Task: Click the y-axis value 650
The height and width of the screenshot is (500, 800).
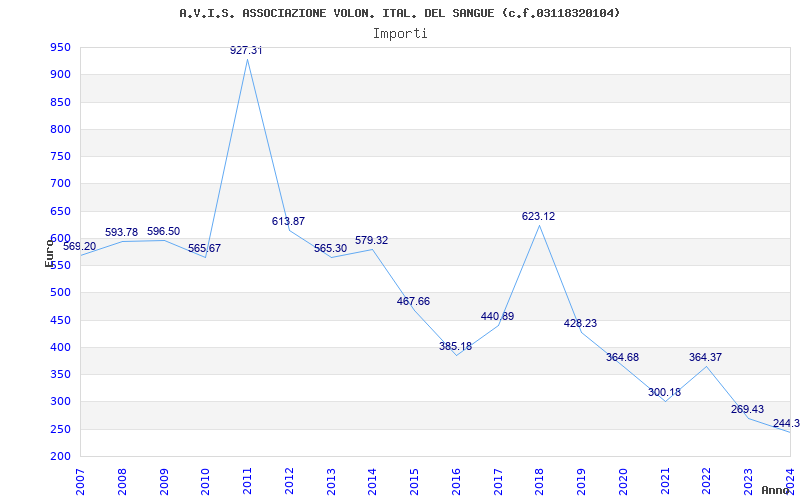Action: pos(60,211)
